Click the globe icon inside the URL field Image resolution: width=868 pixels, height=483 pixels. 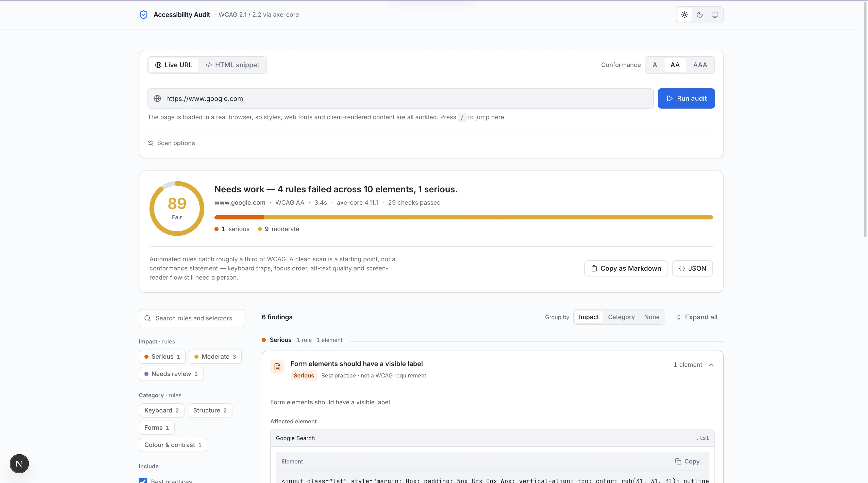[x=157, y=98]
